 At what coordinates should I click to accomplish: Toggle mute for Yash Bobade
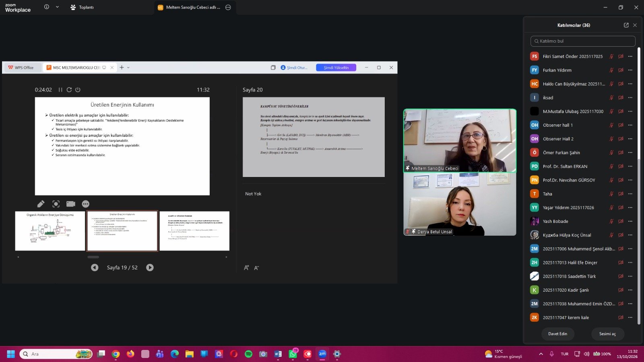pos(611,221)
